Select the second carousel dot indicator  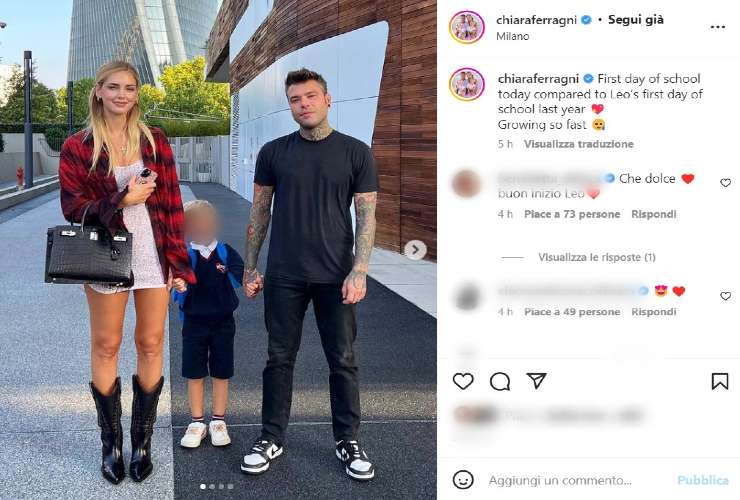pyautogui.click(x=212, y=486)
